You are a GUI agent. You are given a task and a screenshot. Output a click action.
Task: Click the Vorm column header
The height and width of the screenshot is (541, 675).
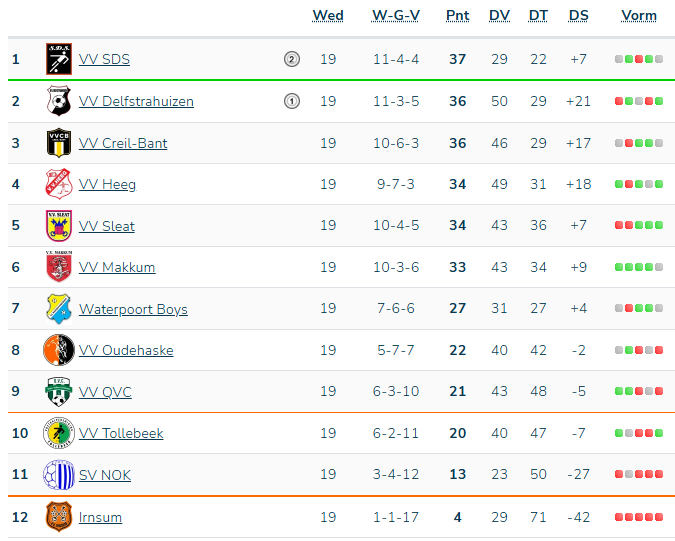click(x=639, y=15)
